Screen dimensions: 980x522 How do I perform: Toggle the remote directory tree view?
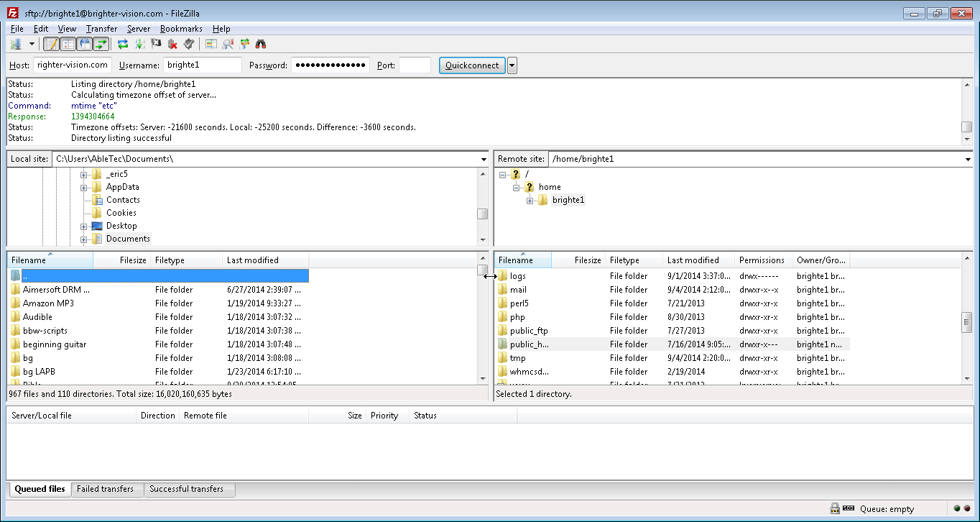[85, 44]
